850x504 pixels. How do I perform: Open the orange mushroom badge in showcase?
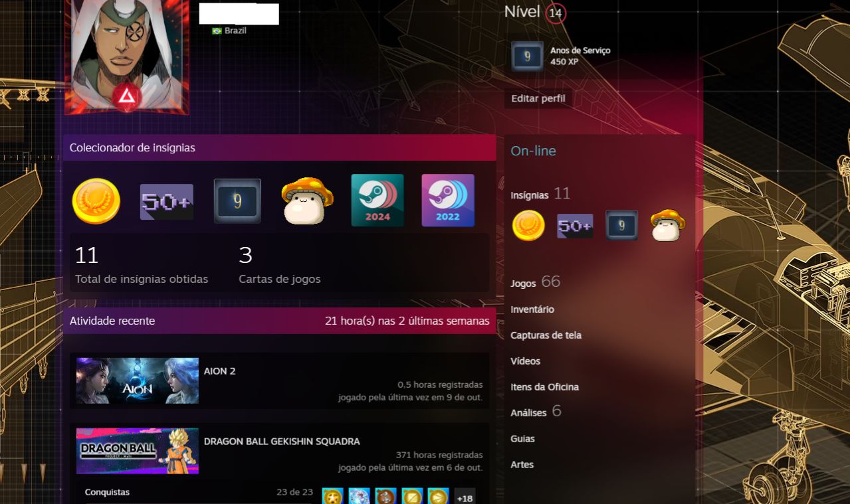(307, 201)
